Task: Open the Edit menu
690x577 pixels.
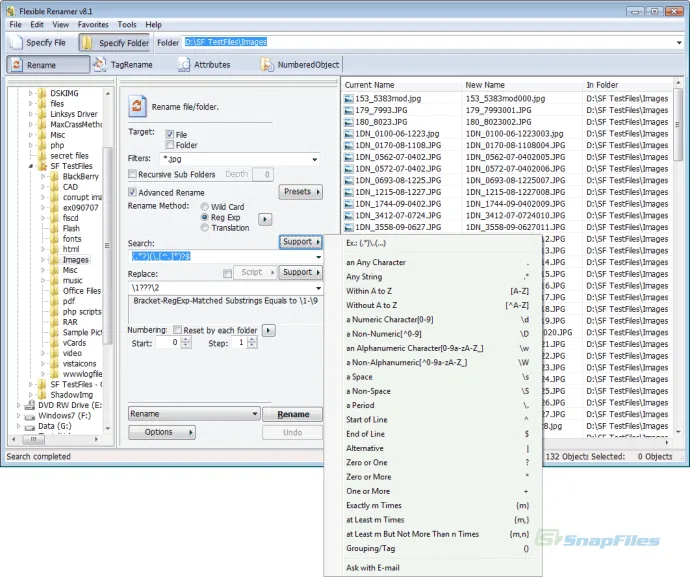Action: pyautogui.click(x=37, y=25)
